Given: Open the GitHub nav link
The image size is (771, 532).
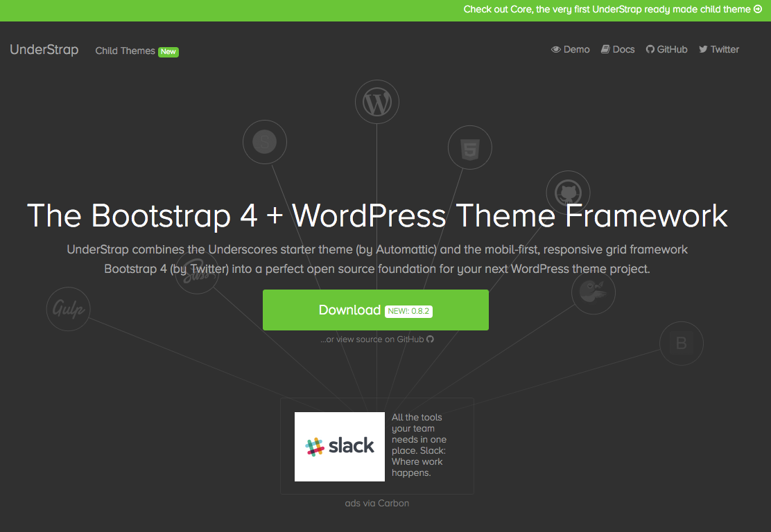Looking at the screenshot, I should [666, 49].
